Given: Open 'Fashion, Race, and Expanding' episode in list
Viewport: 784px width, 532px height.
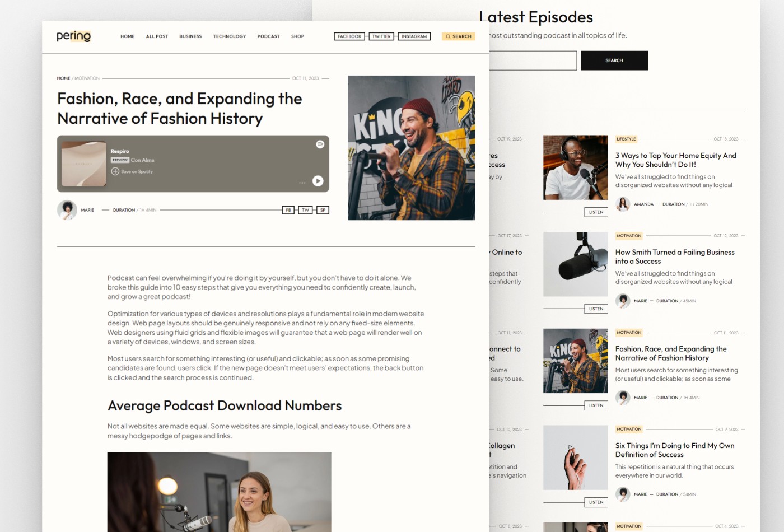Looking at the screenshot, I should click(x=671, y=353).
